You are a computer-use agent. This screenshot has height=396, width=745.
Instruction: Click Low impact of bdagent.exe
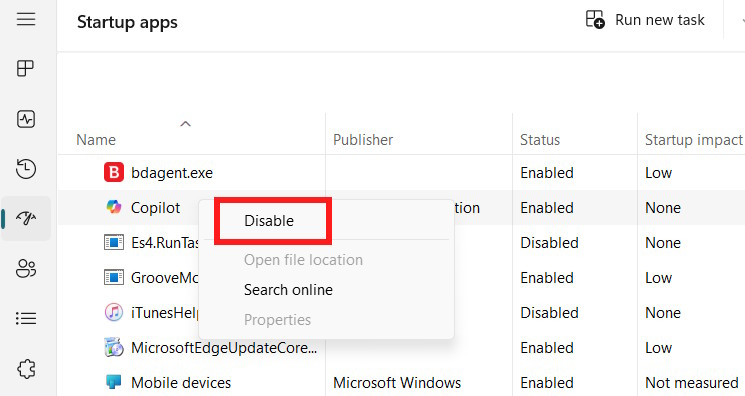659,173
